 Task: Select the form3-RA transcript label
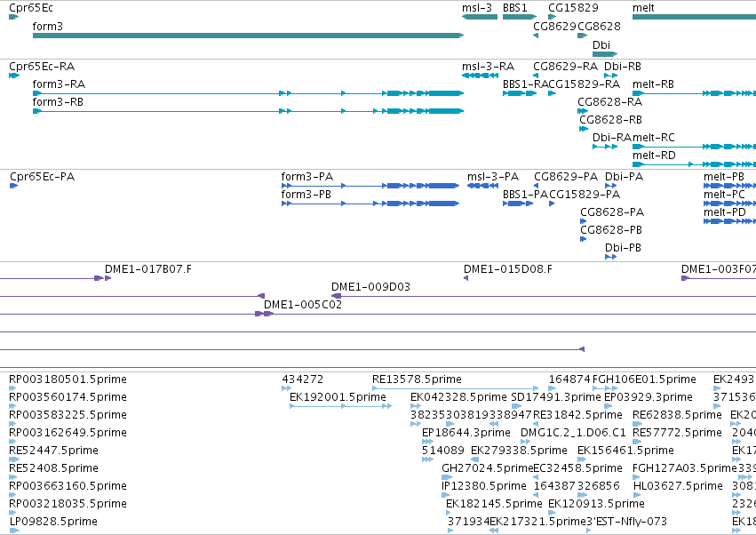pyautogui.click(x=59, y=84)
